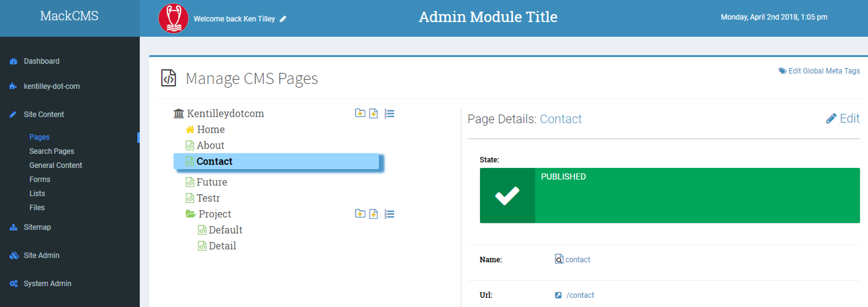Select Testr page in tree
Image resolution: width=868 pixels, height=307 pixels.
(x=208, y=198)
